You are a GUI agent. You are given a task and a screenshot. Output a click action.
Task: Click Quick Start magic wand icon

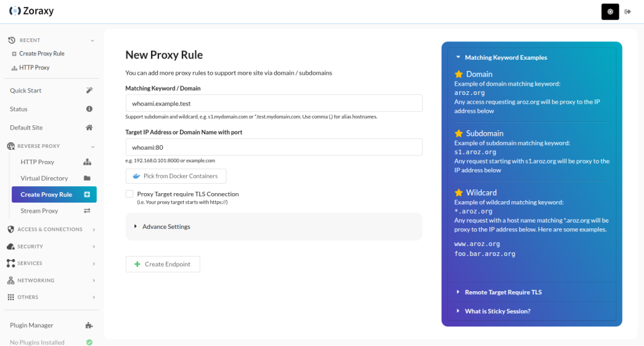click(x=89, y=91)
